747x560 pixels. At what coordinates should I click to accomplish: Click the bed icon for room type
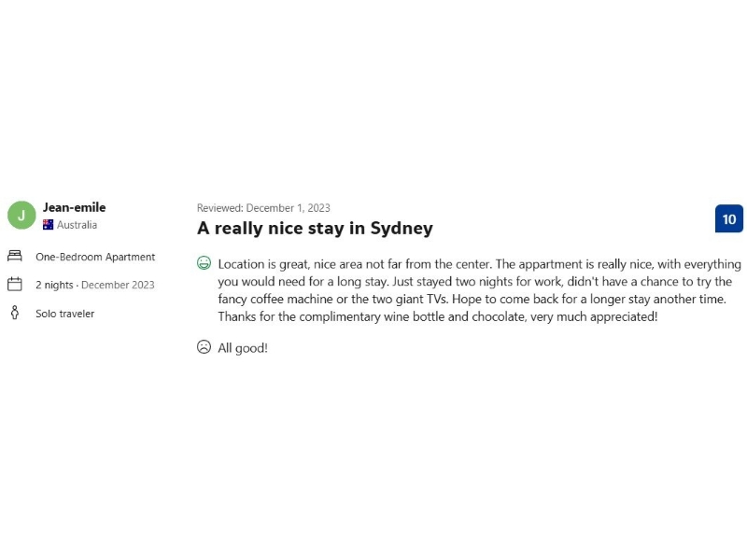(x=15, y=257)
